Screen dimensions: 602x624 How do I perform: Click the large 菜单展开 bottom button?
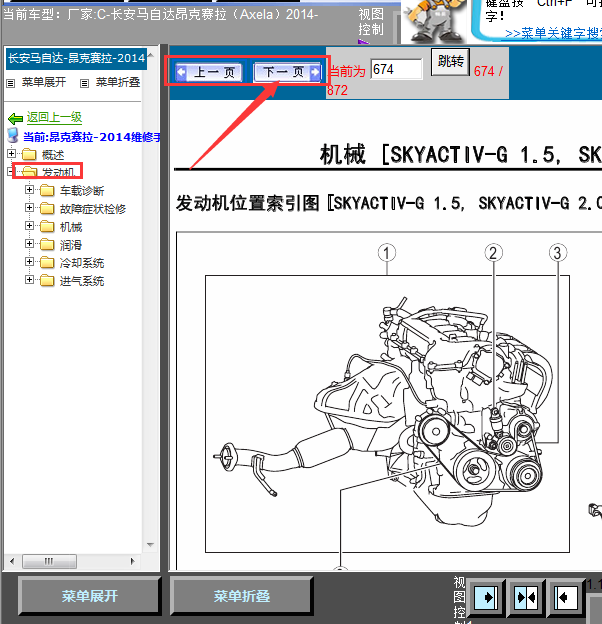(x=90, y=596)
